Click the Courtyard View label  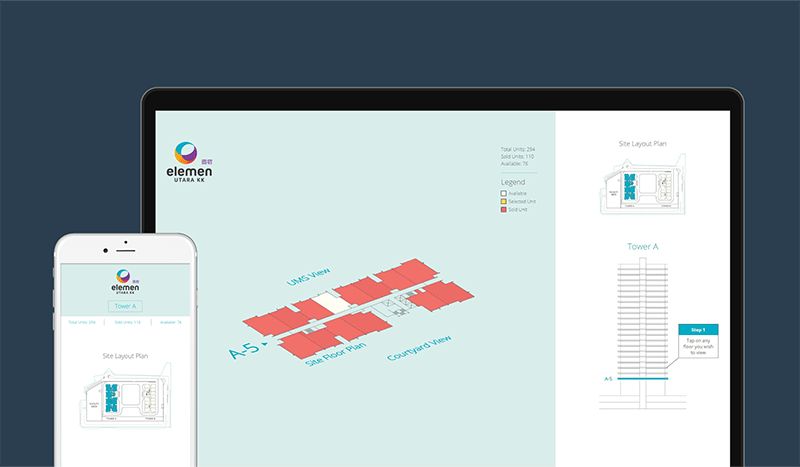click(x=419, y=350)
